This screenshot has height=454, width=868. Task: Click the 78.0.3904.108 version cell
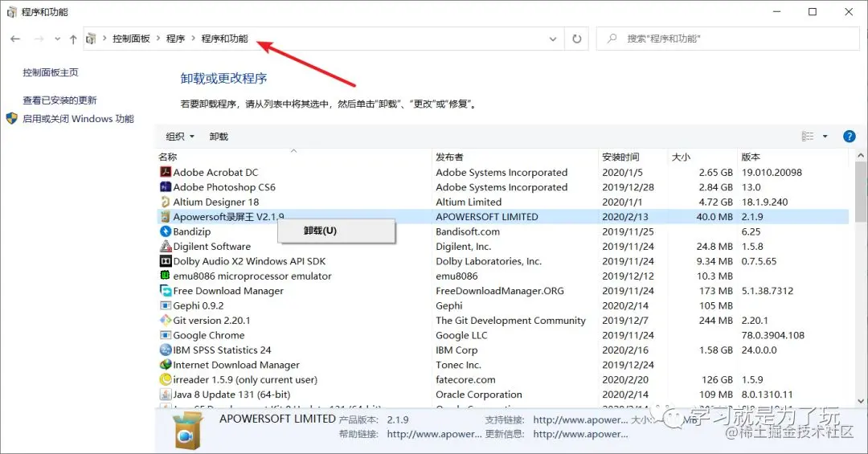[773, 335]
